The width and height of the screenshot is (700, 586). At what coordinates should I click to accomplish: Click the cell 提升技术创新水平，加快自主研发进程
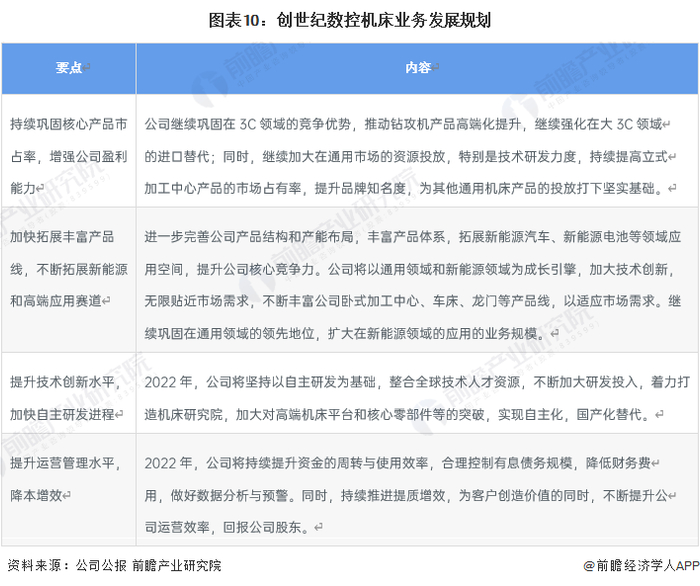pos(69,393)
